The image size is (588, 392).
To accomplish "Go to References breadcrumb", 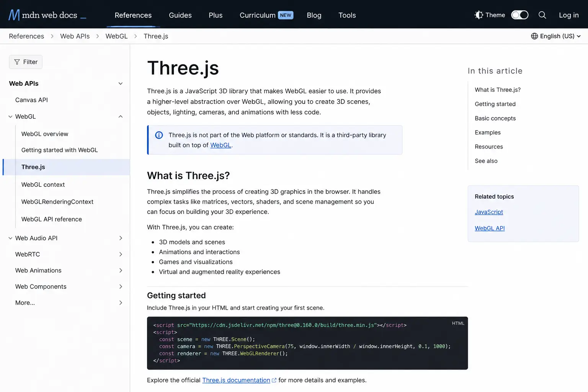I will click(x=26, y=36).
